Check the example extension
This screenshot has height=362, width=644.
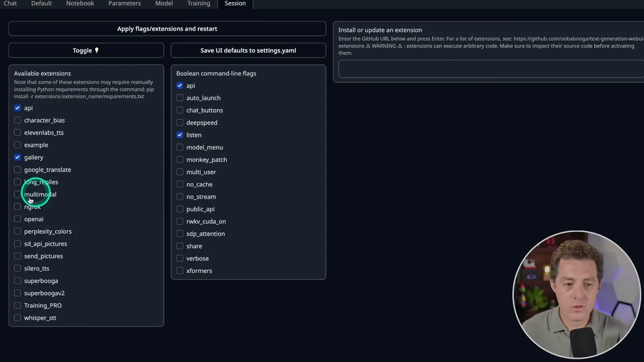point(17,145)
